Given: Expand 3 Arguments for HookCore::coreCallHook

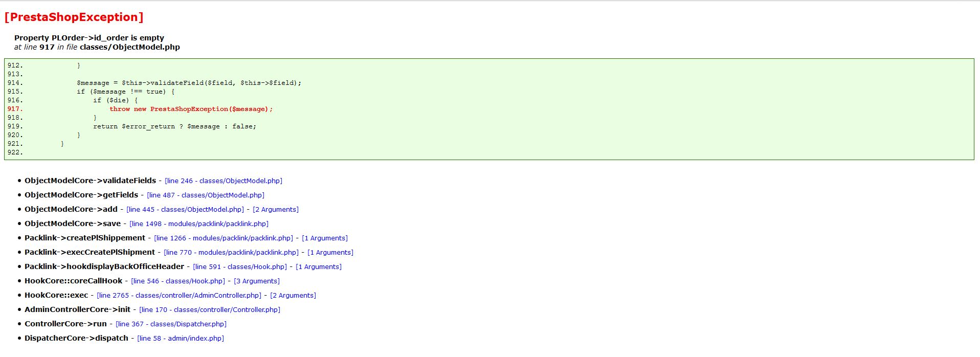Looking at the screenshot, I should pos(257,281).
